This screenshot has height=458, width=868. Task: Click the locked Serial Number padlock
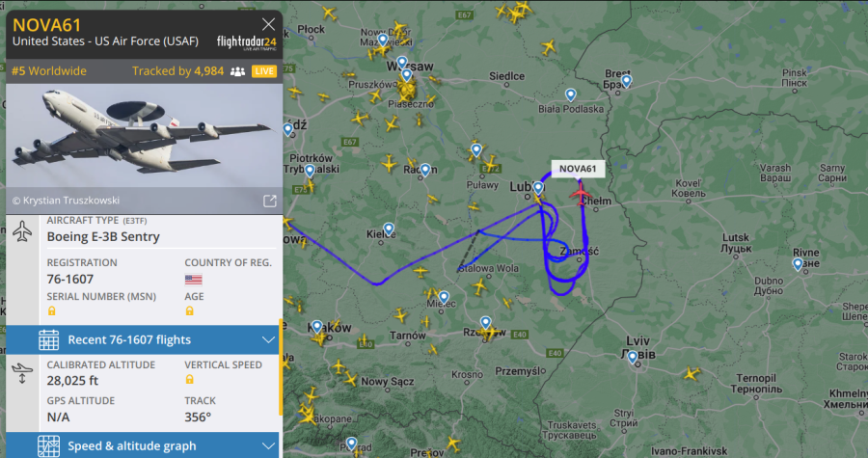click(51, 310)
